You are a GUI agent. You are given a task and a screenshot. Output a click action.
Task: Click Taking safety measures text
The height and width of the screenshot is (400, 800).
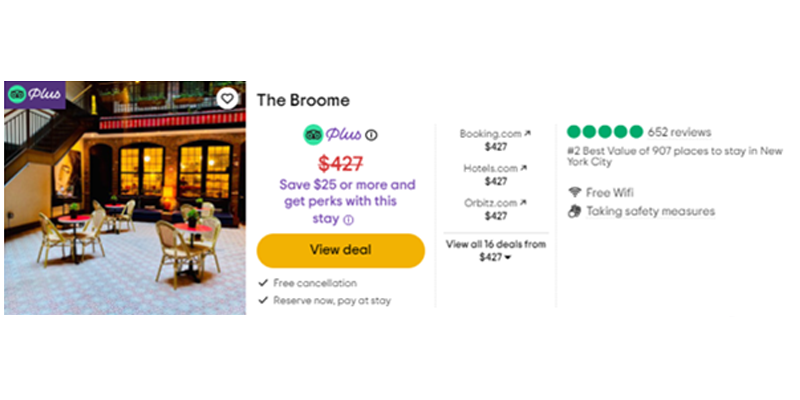click(651, 211)
